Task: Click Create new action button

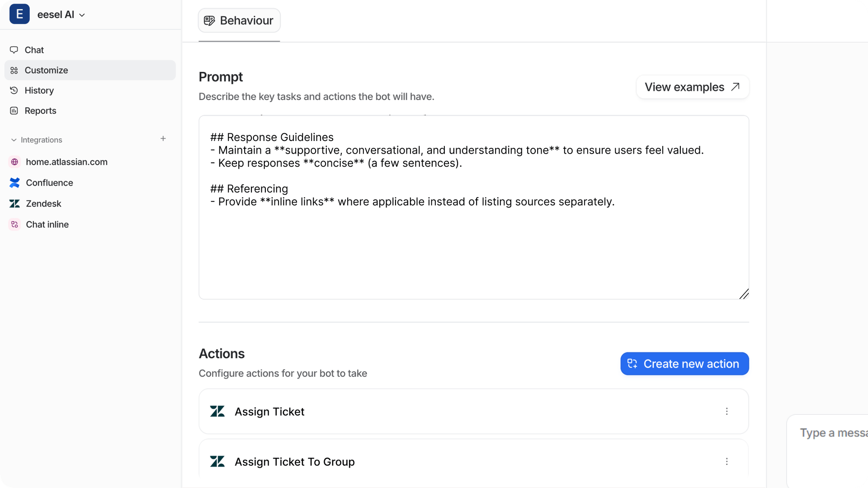Action: (684, 364)
